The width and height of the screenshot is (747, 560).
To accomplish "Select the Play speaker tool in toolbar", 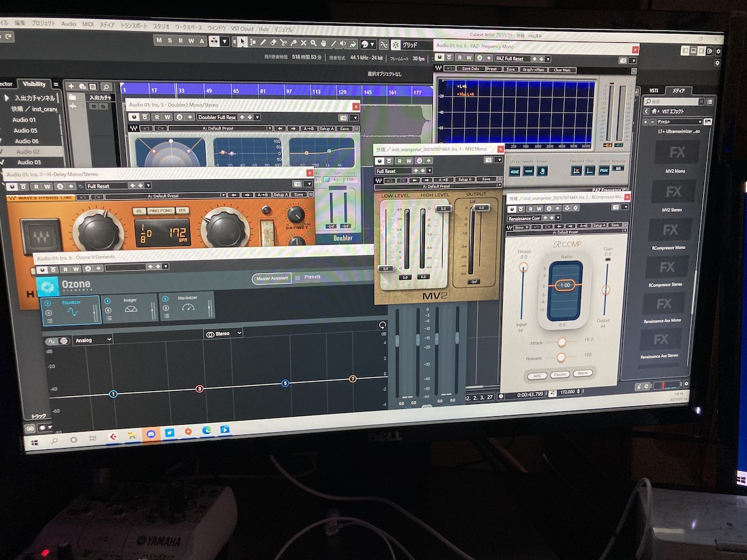I will 343,43.
